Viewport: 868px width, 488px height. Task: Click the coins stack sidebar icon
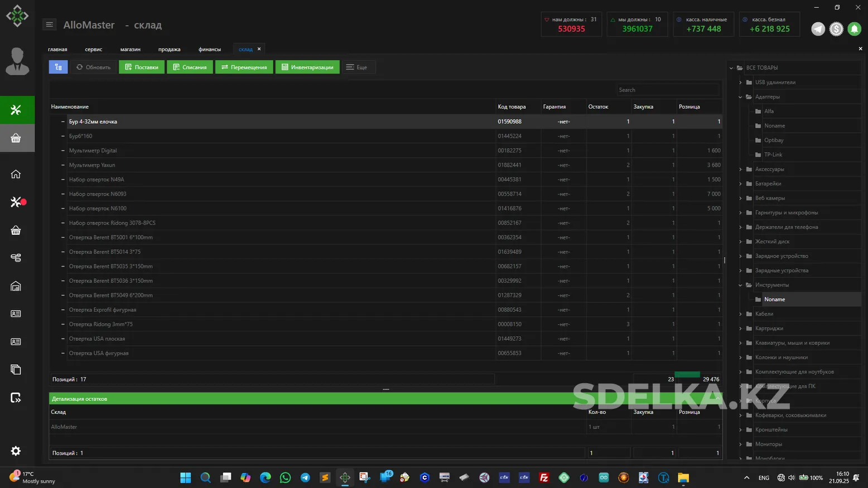pos(16,258)
